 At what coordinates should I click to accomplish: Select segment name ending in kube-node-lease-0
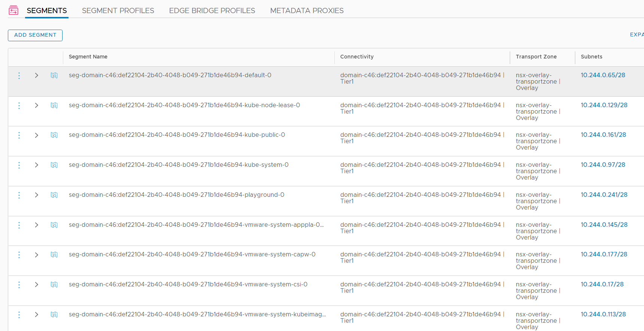pyautogui.click(x=184, y=105)
